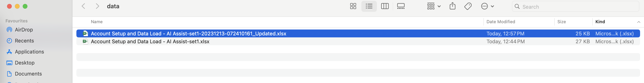Image resolution: width=644 pixels, height=83 pixels.
Task: Open AirDrop in the sidebar
Action: pyautogui.click(x=24, y=30)
